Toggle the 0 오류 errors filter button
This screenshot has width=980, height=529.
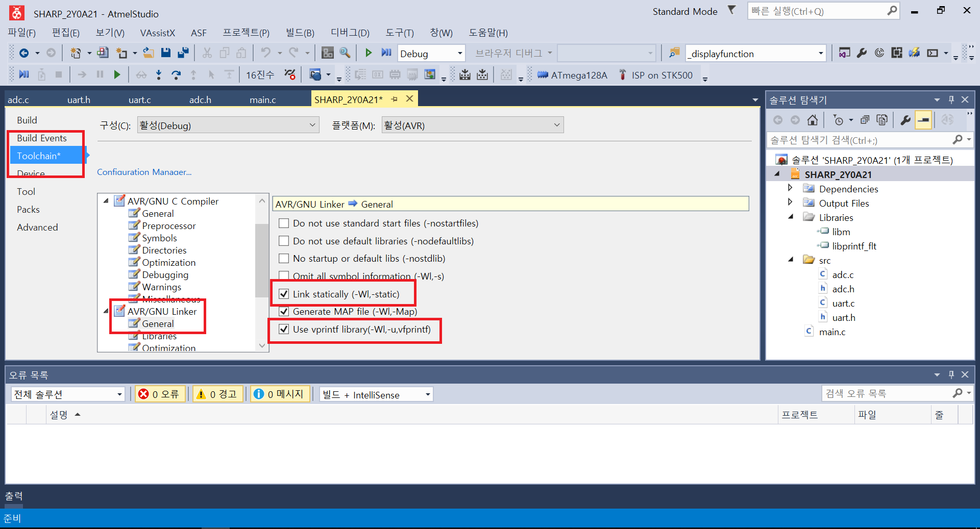(160, 394)
